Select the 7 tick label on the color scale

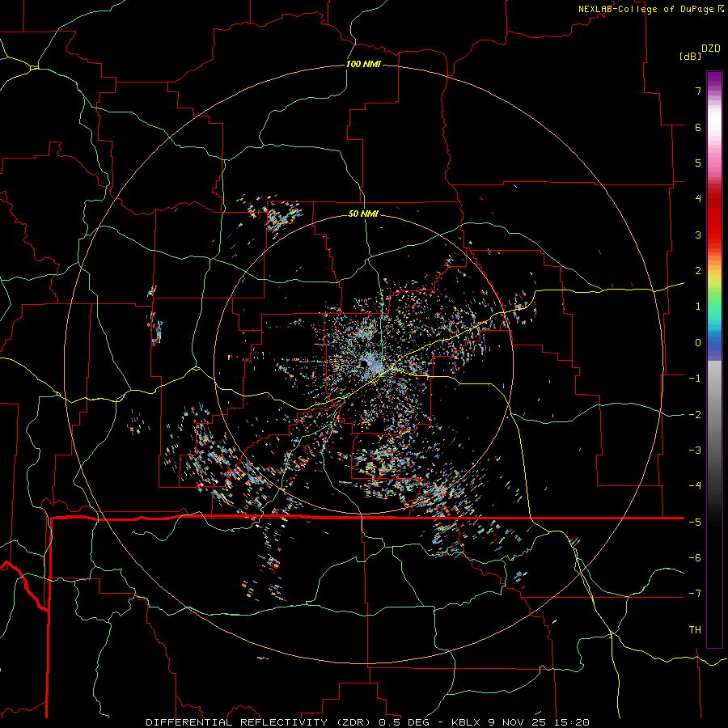pyautogui.click(x=698, y=91)
